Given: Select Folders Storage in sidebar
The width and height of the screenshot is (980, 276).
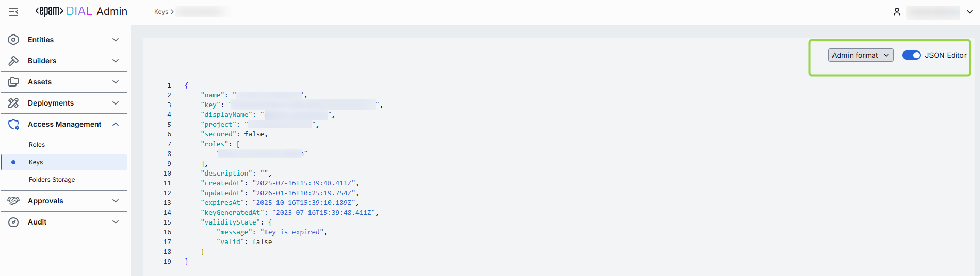Looking at the screenshot, I should [52, 180].
